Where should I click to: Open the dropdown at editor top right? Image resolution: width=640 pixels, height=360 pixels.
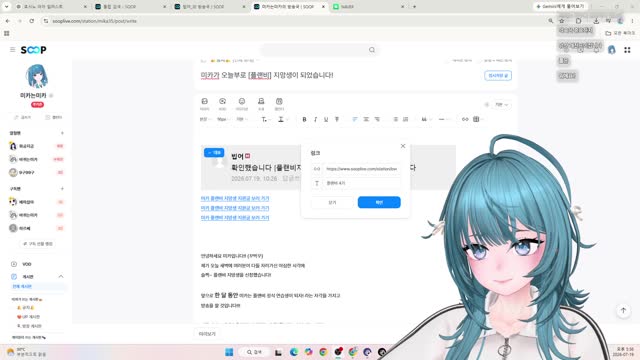click(501, 105)
